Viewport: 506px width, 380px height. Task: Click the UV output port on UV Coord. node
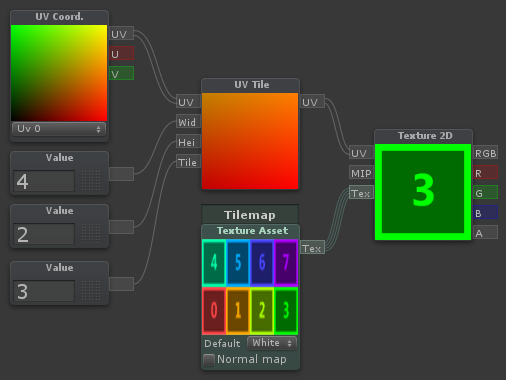pyautogui.click(x=121, y=33)
